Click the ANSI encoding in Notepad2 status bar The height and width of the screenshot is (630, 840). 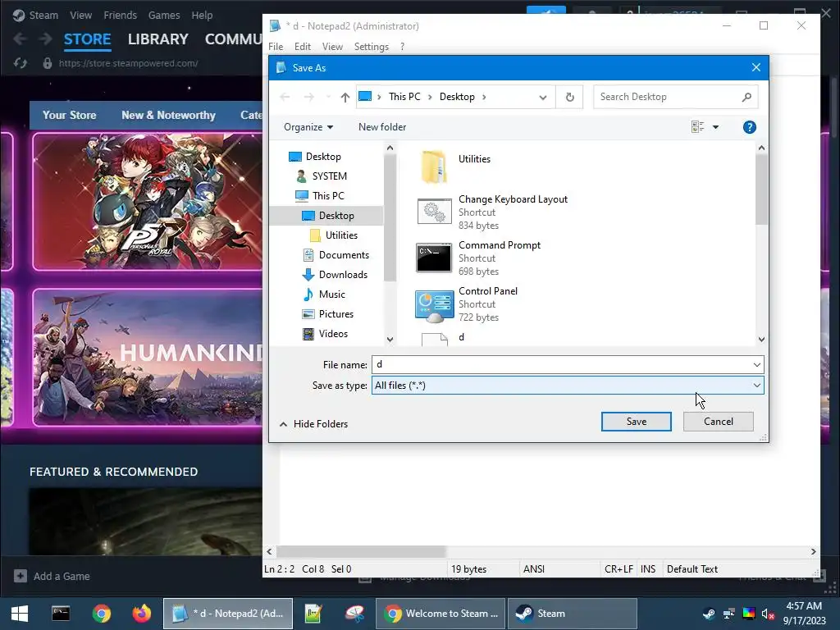(533, 569)
